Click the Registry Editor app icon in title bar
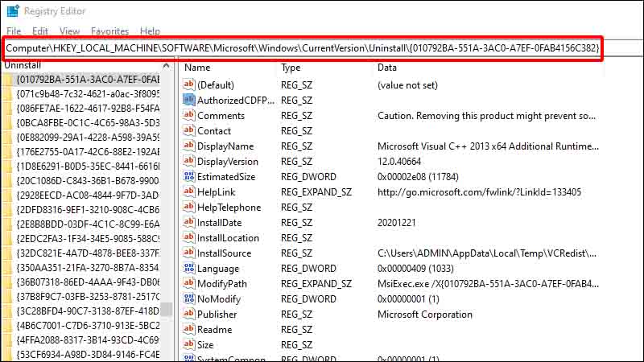The image size is (644, 362). 13,11
